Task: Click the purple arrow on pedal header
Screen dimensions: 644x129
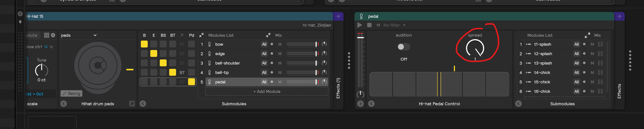Action: [x=619, y=16]
